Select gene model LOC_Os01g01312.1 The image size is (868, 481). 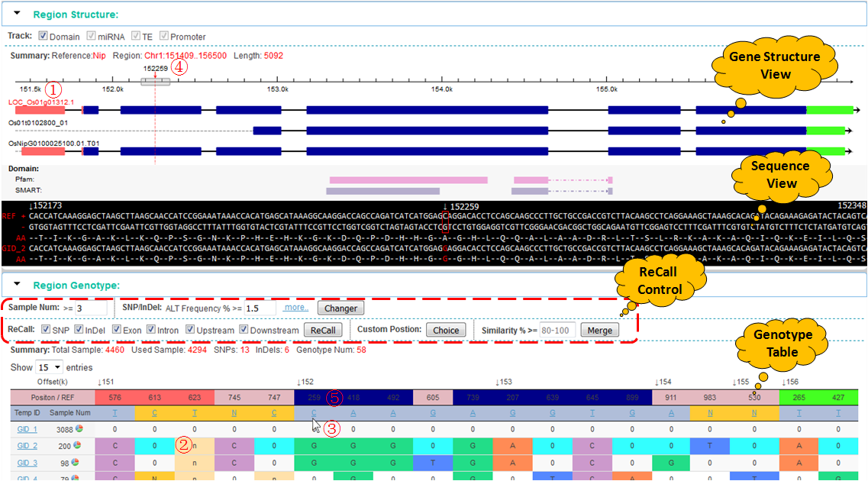coord(41,102)
